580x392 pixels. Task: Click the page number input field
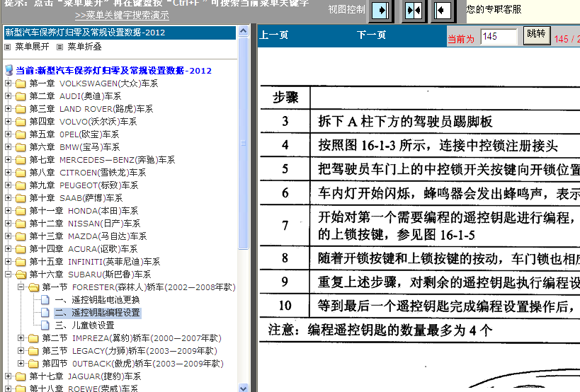[x=499, y=37]
